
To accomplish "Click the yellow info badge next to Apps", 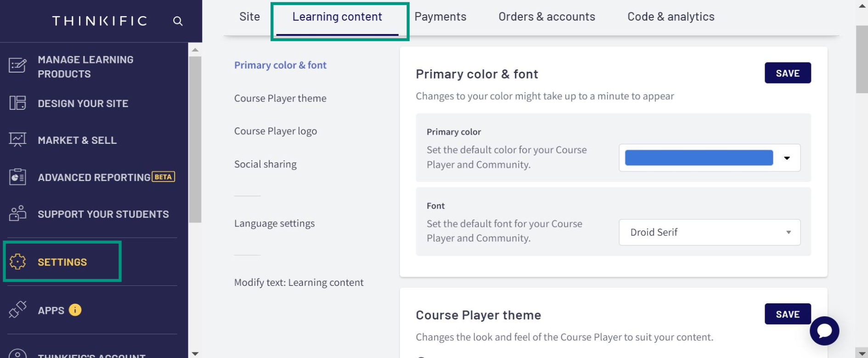I will [75, 310].
